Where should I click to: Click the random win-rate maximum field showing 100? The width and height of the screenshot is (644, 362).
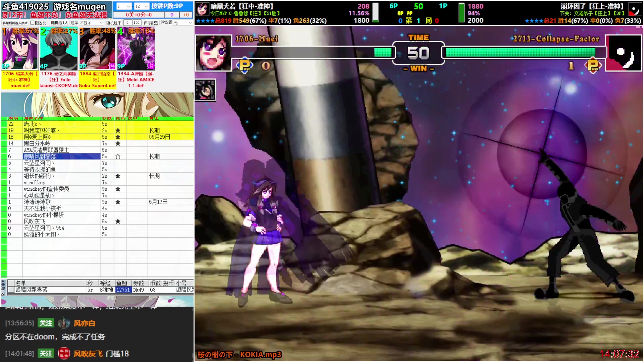[x=137, y=23]
